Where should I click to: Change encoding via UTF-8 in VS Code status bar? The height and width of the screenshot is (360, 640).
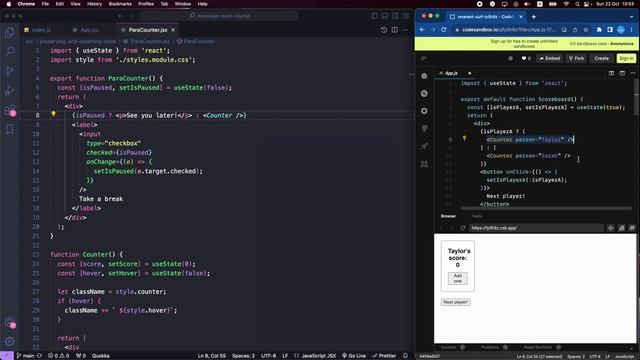tap(268, 356)
